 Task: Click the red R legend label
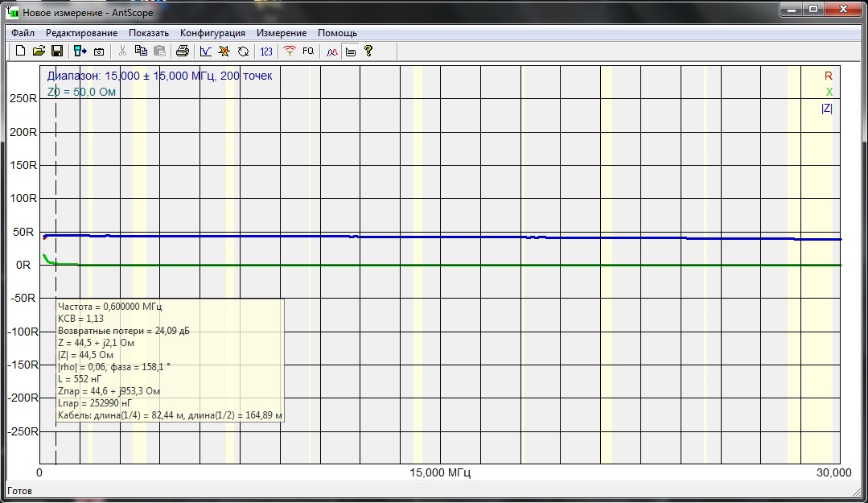click(828, 76)
